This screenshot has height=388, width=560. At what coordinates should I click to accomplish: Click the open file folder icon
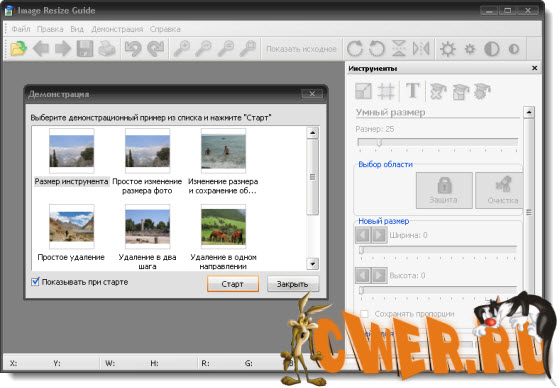pyautogui.click(x=19, y=49)
